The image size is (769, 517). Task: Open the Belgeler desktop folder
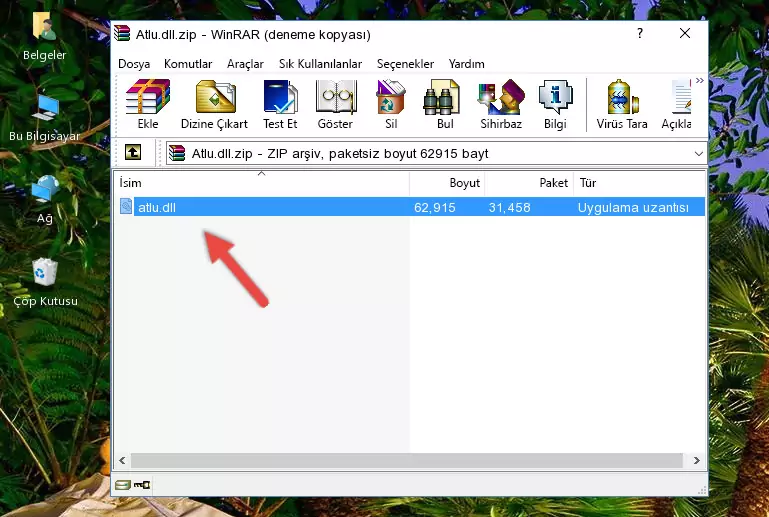44,37
